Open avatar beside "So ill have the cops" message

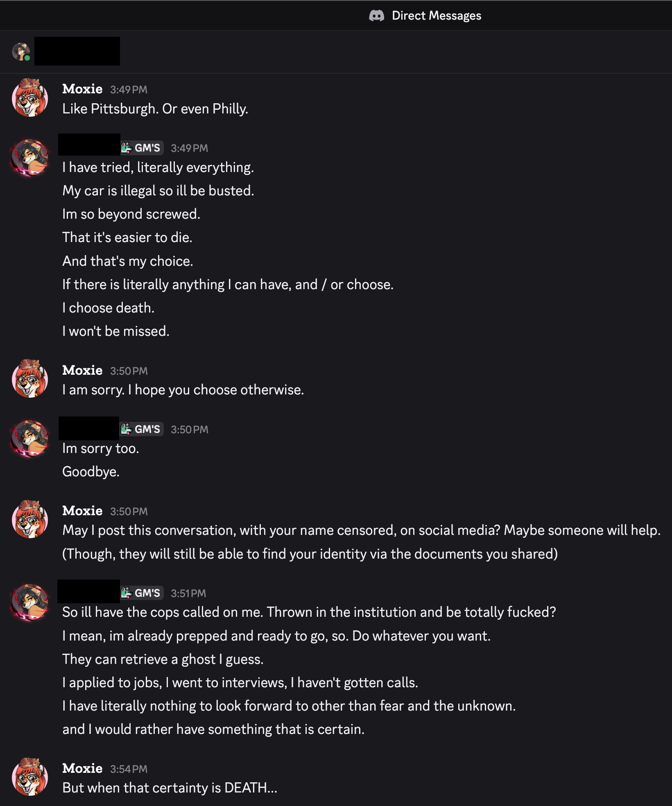click(30, 602)
